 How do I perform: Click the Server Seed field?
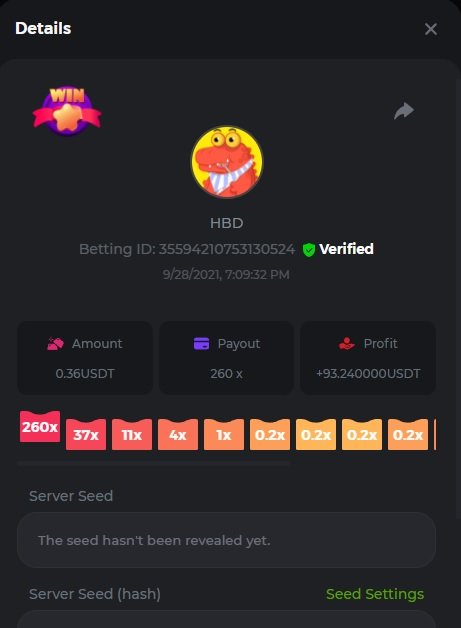pos(226,540)
